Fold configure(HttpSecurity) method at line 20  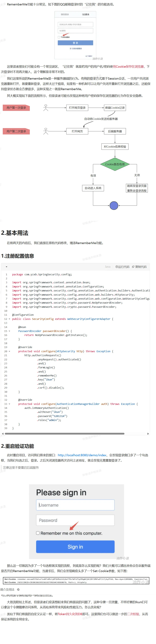[x=10, y=351]
